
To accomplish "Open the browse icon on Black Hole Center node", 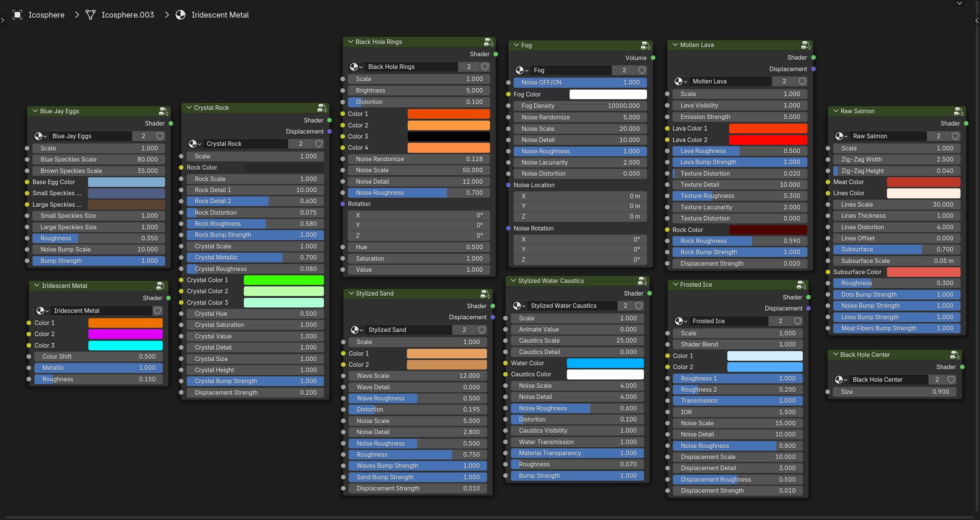I will pyautogui.click(x=841, y=379).
